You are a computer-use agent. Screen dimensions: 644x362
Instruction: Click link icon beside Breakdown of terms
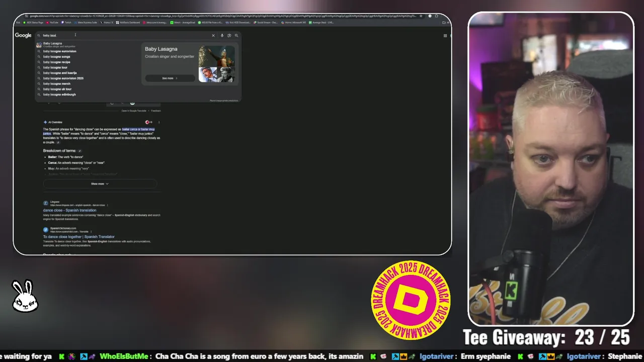79,151
